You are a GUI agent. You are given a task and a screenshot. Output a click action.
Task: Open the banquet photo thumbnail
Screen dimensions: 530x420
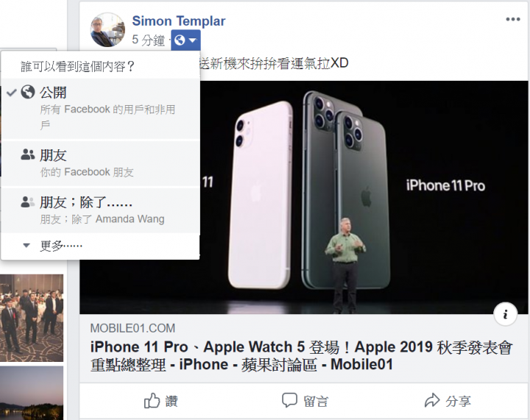point(32,318)
